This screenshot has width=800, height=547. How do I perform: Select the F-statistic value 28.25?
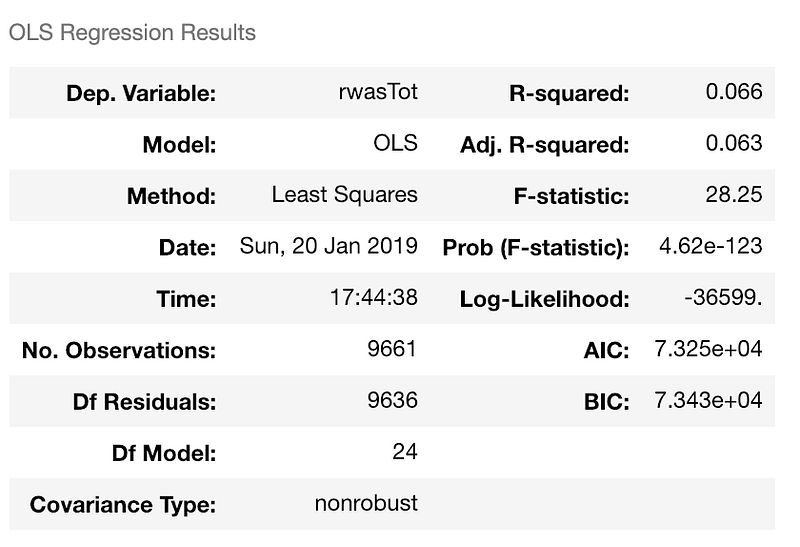tap(734, 195)
